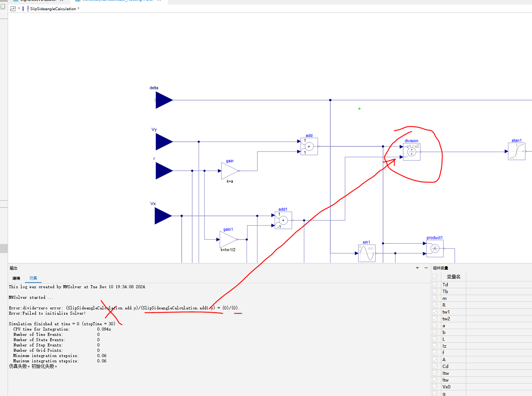Select the gain block with k=a
Image resolution: width=532 pixels, height=396 pixels.
(230, 171)
